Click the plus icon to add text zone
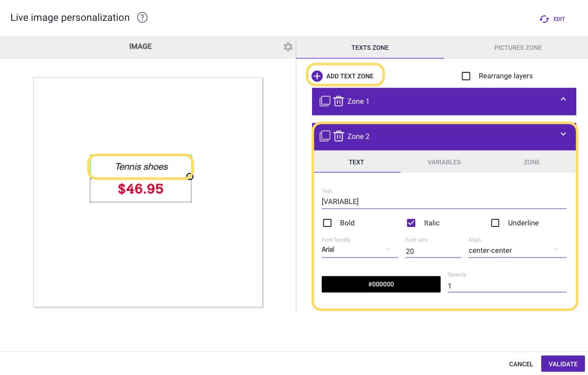588x375 pixels. [317, 76]
